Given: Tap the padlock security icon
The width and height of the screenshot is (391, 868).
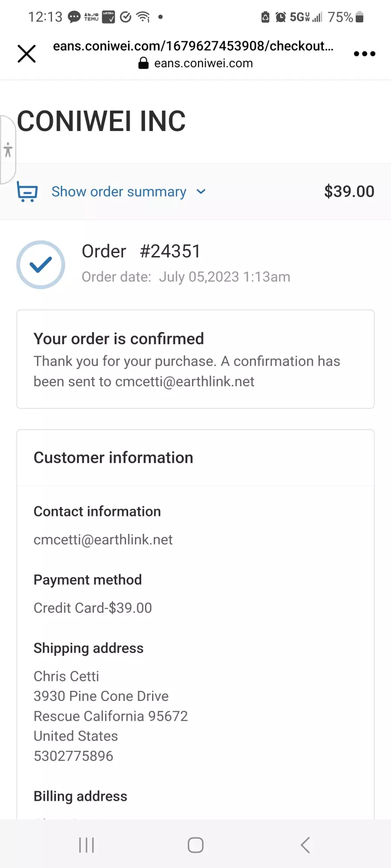Looking at the screenshot, I should 143,63.
